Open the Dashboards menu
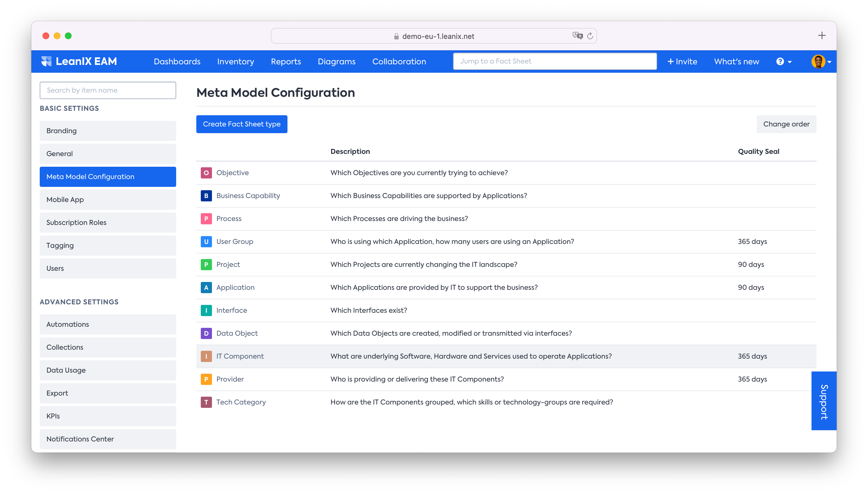This screenshot has height=494, width=868. point(177,62)
